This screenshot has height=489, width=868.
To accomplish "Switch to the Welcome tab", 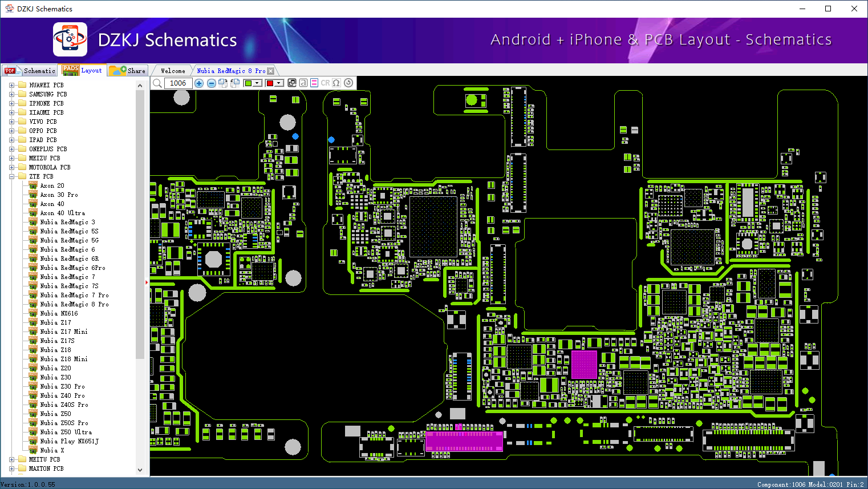I will pos(173,71).
